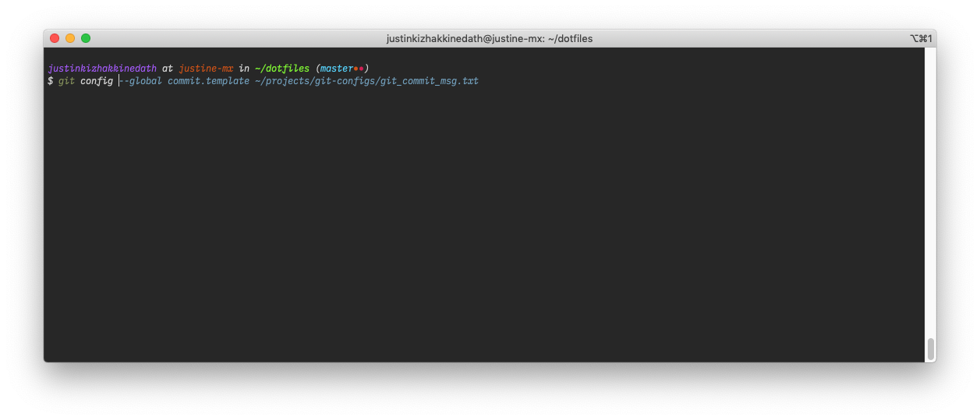Click the green zoom window button
980x420 pixels.
coord(86,38)
